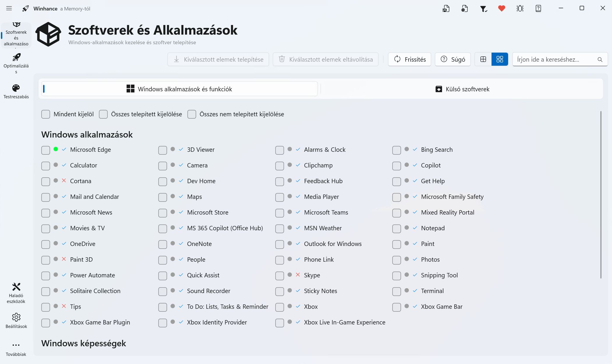Viewport: 612px width, 364px height.
Task: Click the import configuration file icon
Action: click(464, 8)
